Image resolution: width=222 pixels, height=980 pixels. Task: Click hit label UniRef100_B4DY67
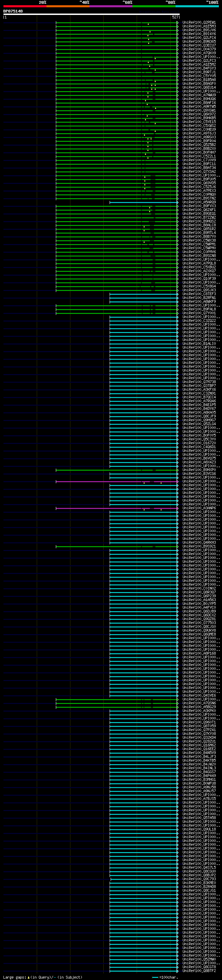199,409
